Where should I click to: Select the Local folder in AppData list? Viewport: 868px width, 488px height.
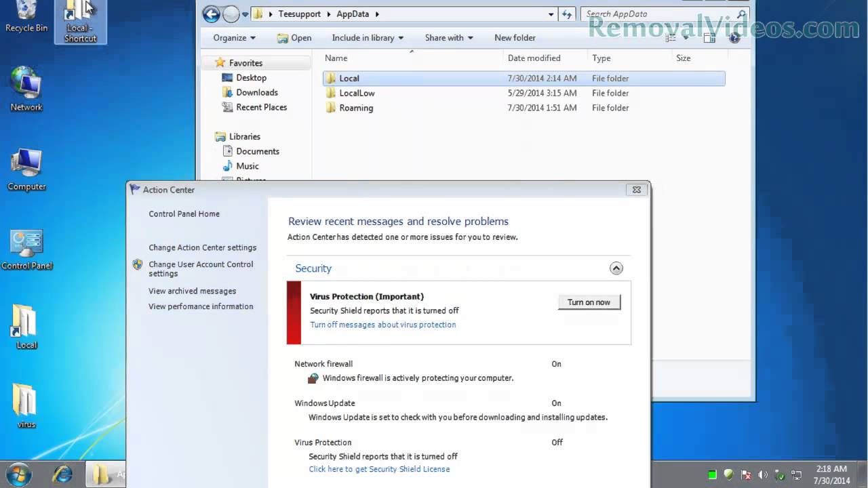[x=524, y=79]
